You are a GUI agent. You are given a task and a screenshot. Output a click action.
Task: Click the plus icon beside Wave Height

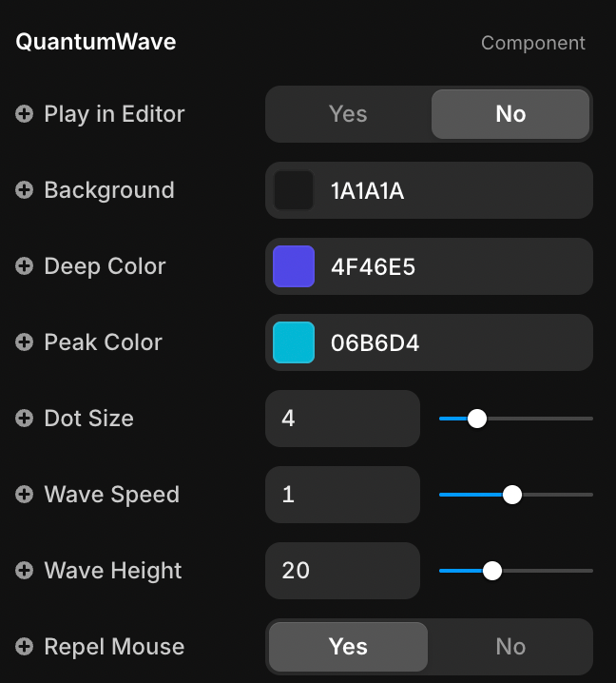click(x=25, y=571)
